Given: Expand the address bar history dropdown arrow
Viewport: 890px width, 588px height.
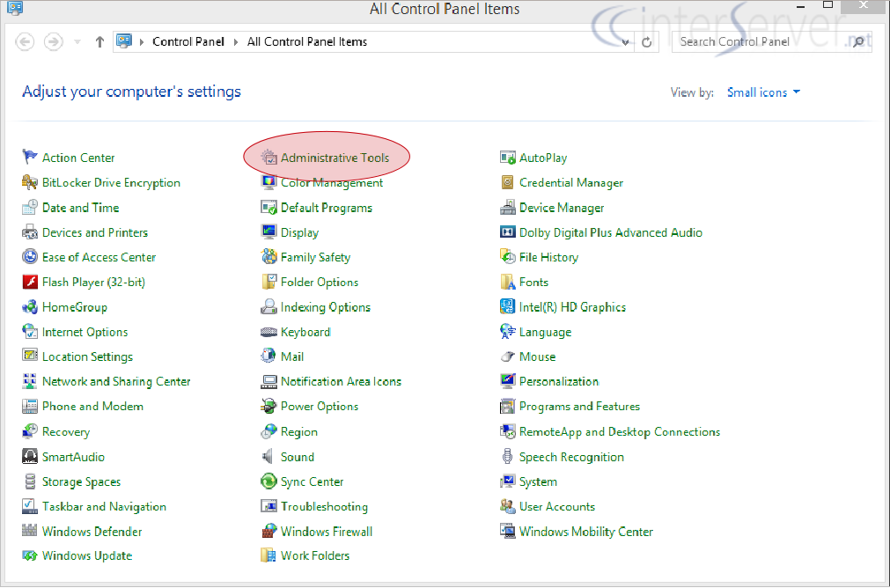Looking at the screenshot, I should tap(625, 42).
